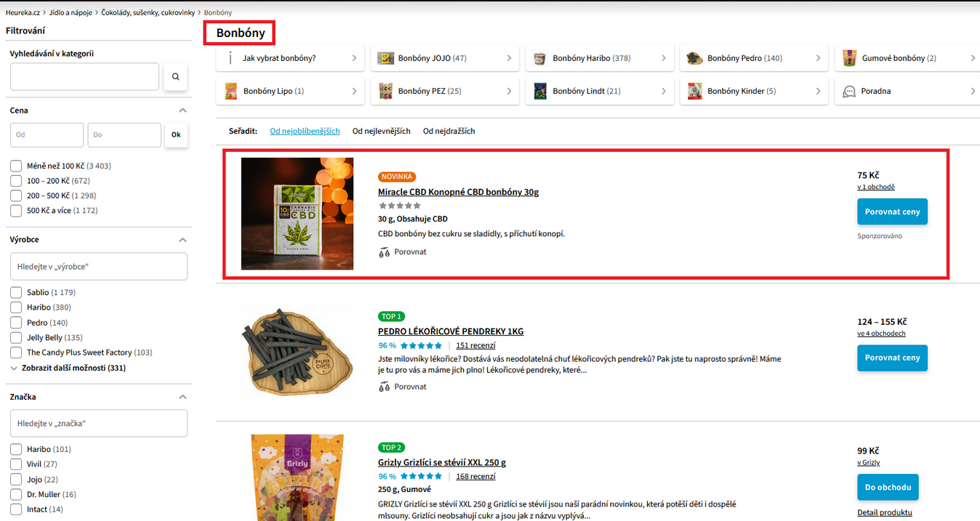This screenshot has height=521, width=980.
Task: Click Porovnat ceny for Miracle CBD bonbóny
Action: (892, 212)
